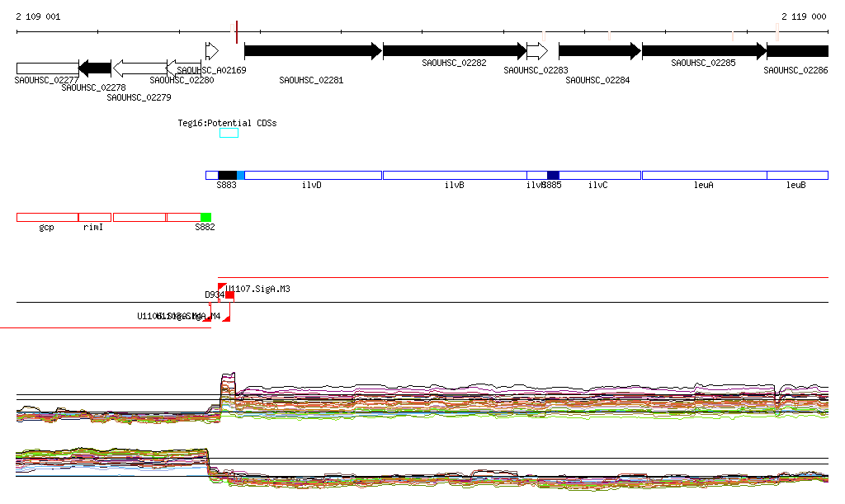Select the dark blue S885 segment
This screenshot has width=845, height=504.
pos(553,175)
